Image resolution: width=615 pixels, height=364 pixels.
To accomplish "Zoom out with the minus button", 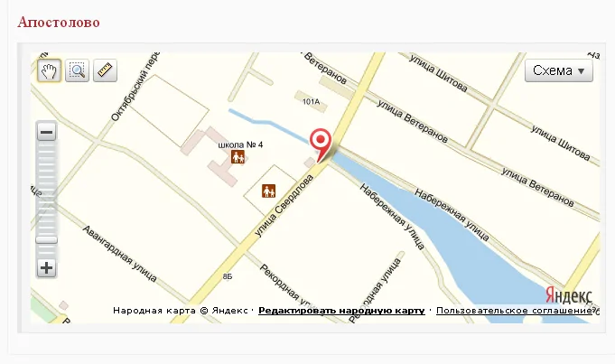I will click(46, 132).
